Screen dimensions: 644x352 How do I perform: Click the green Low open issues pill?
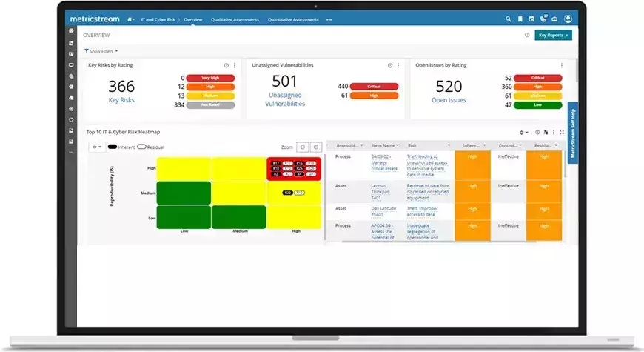[537, 105]
